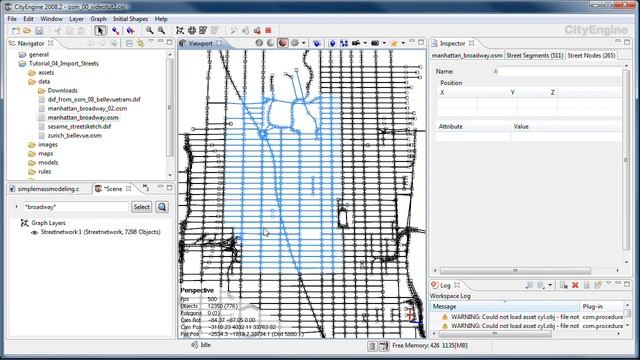Open the Window menu
The height and width of the screenshot is (360, 640).
(x=51, y=19)
